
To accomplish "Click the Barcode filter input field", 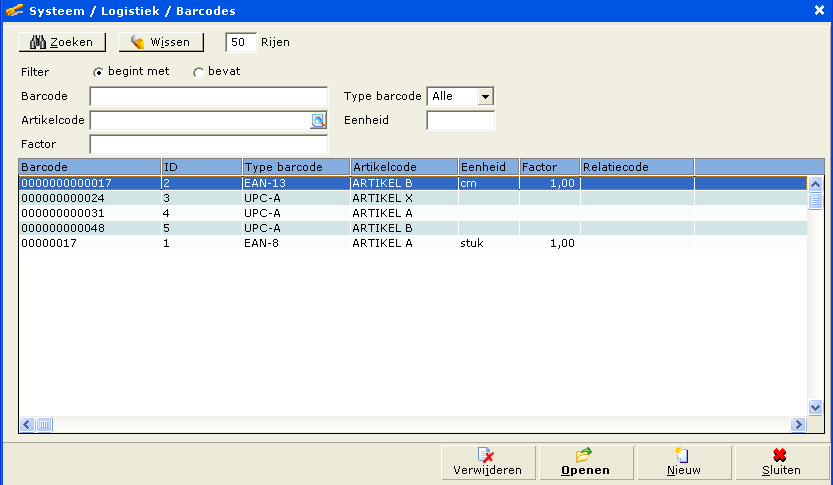I will 208,97.
